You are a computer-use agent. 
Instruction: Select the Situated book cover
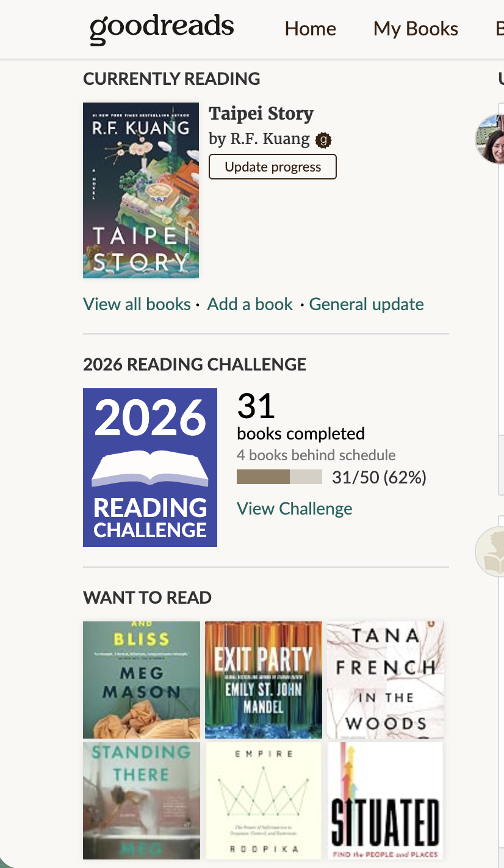(x=386, y=801)
